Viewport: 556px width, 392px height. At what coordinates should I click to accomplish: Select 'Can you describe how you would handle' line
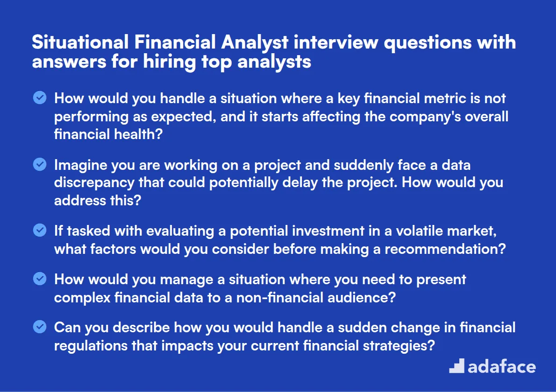285,328
